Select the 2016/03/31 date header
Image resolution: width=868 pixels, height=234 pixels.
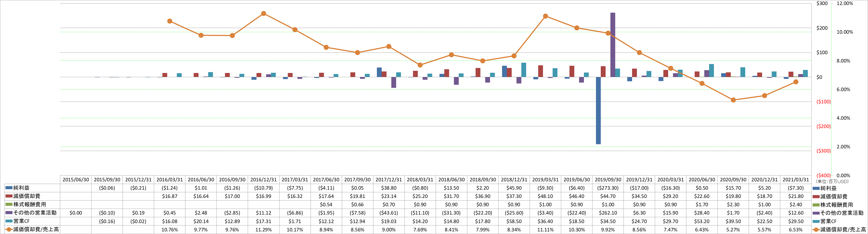170,180
